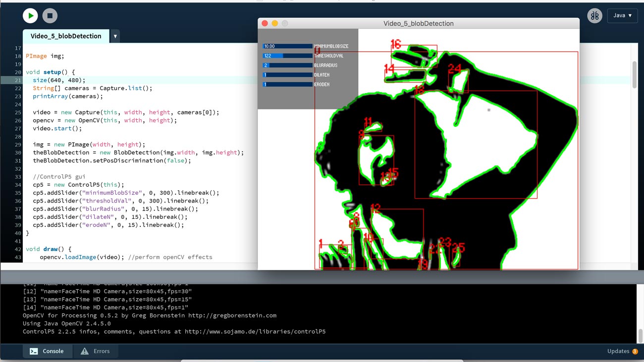The width and height of the screenshot is (644, 362).
Task: Open the Updates notification
Action: (x=618, y=351)
